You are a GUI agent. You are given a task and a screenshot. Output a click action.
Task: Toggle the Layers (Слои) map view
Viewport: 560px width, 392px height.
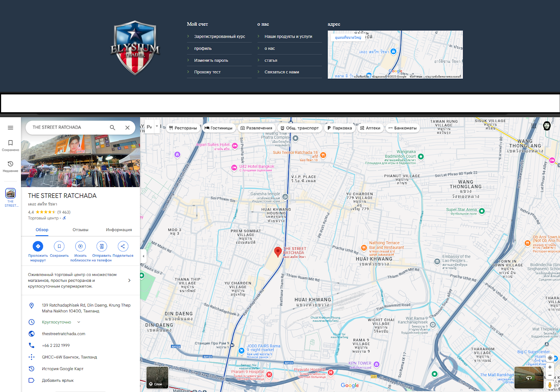point(157,378)
